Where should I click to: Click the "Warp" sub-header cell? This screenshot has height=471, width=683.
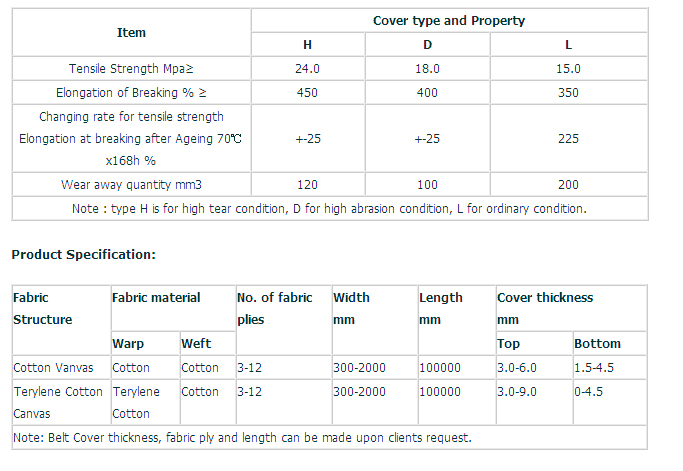pos(128,344)
